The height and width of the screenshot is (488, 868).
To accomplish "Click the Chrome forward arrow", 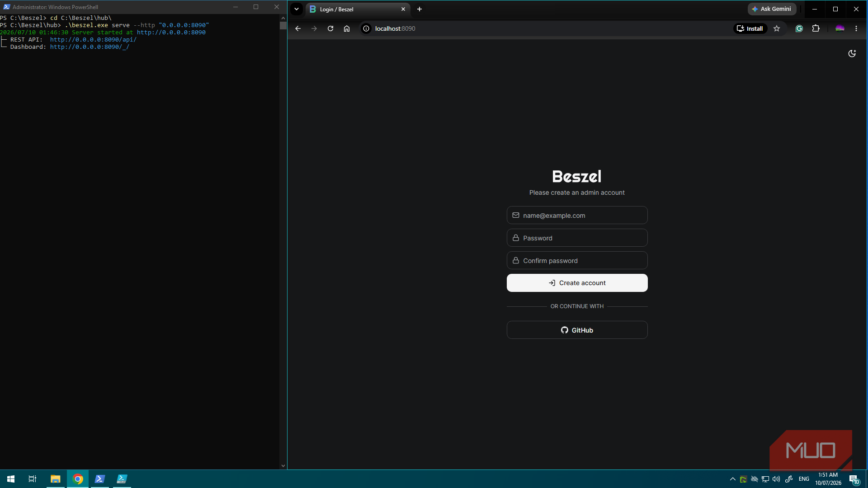I will (x=314, y=28).
